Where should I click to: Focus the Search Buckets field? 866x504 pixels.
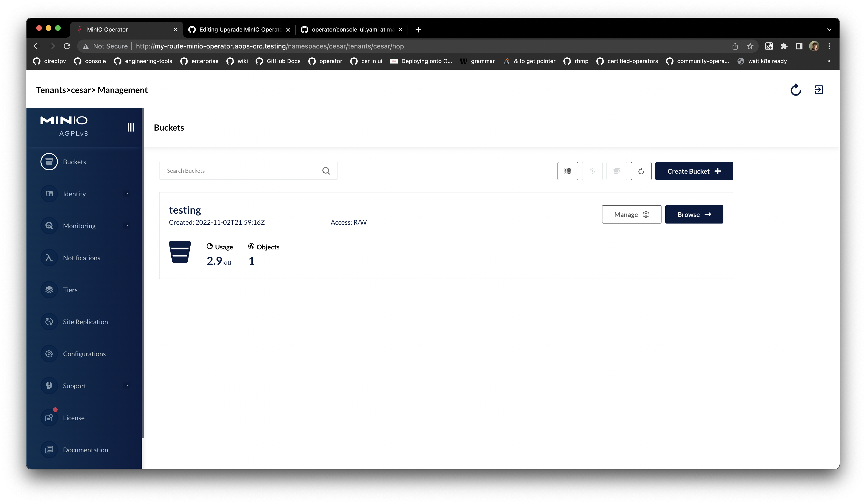click(x=248, y=171)
